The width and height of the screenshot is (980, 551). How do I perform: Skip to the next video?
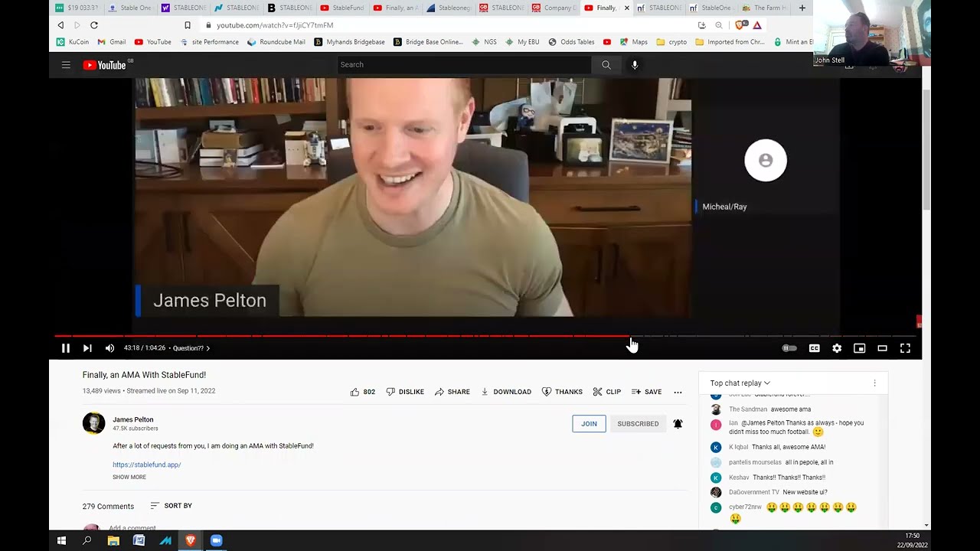(x=87, y=348)
